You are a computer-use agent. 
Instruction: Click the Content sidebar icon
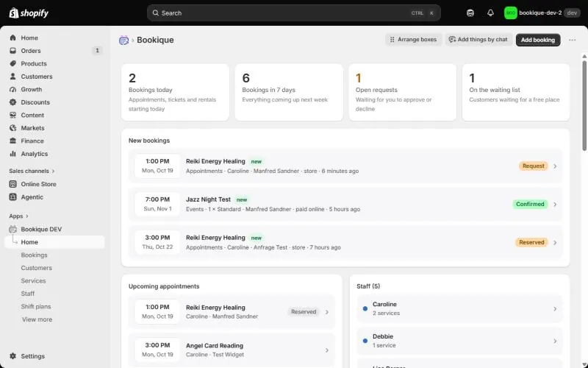pyautogui.click(x=12, y=115)
